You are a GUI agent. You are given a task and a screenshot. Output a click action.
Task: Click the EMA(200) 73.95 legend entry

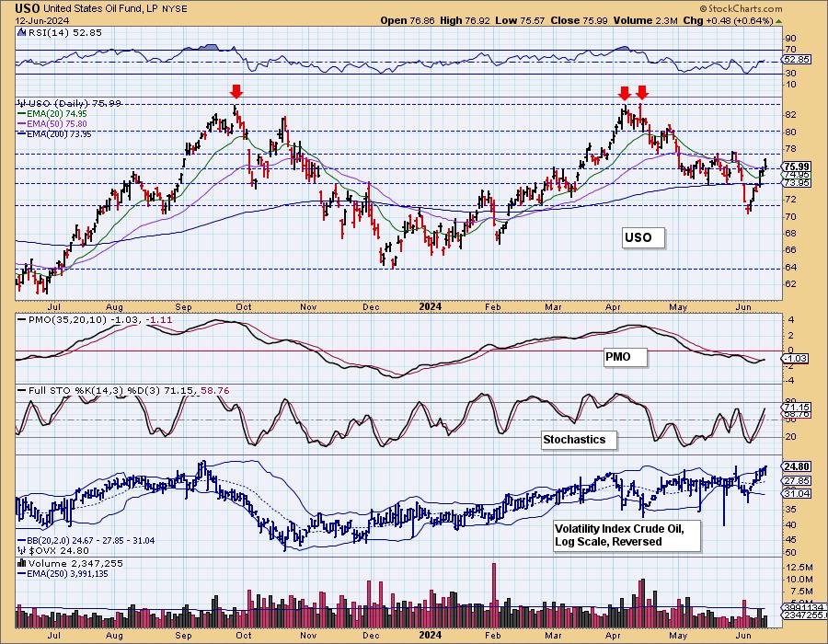point(54,134)
